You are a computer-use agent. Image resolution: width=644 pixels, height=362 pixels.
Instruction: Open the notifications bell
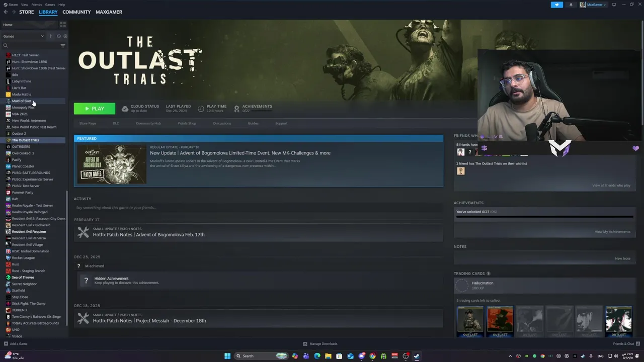point(571,5)
